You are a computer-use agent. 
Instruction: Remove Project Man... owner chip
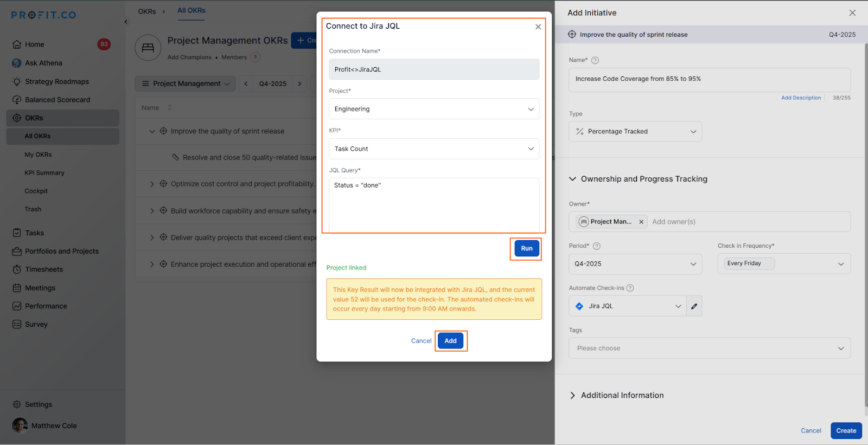tap(641, 222)
